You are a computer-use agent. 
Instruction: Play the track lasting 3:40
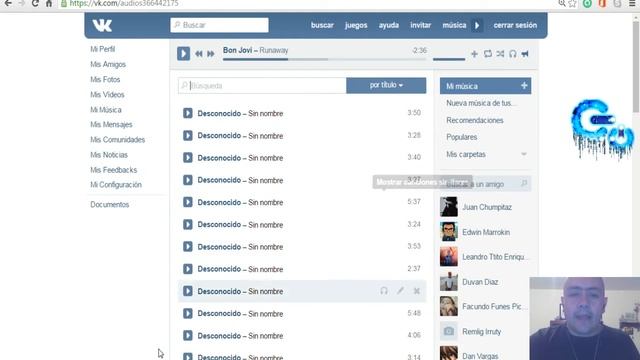pos(188,158)
